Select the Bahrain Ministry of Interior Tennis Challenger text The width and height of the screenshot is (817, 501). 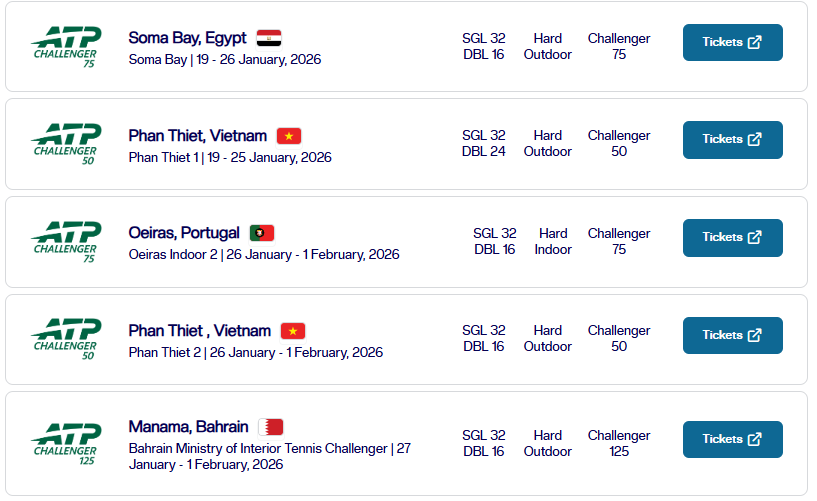click(258, 449)
